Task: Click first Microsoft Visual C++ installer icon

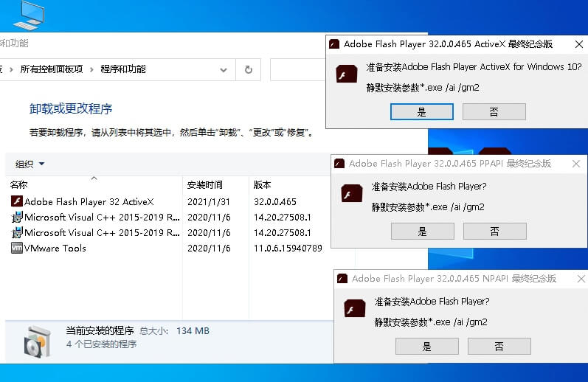Action: click(x=17, y=217)
